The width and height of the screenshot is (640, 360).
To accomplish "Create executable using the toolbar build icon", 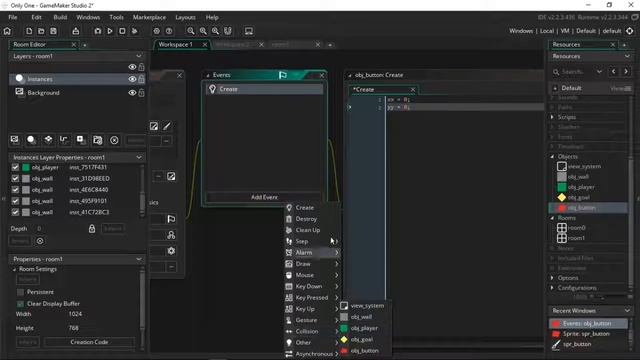I will point(76,31).
